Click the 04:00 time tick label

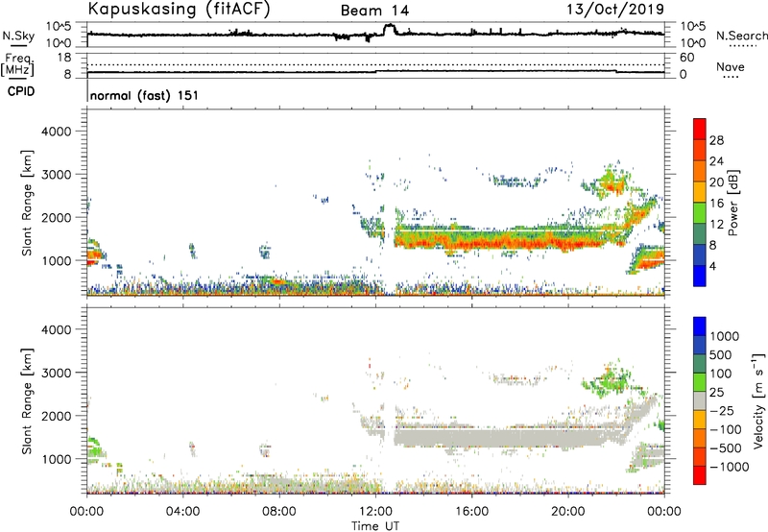tap(182, 512)
